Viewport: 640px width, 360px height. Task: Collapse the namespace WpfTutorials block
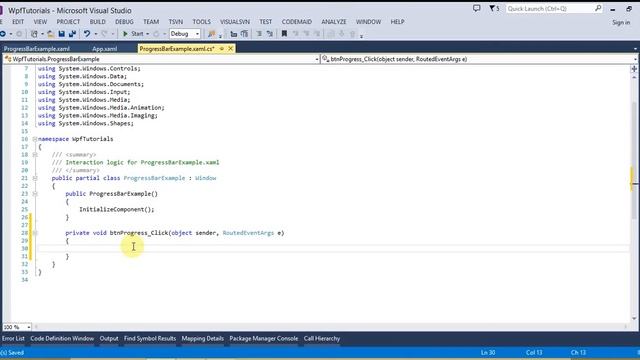pyautogui.click(x=35, y=139)
